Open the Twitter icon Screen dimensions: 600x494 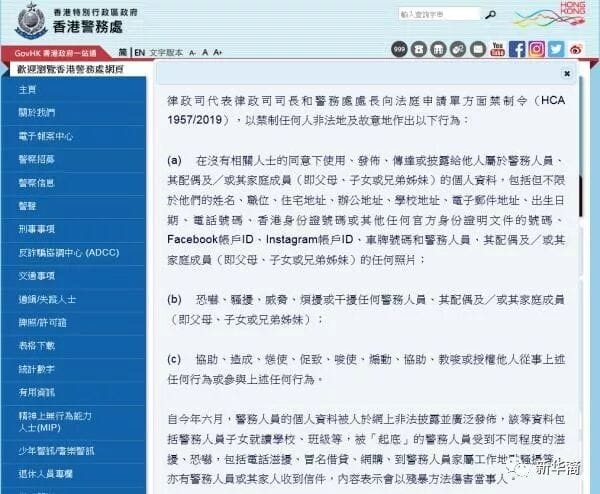(x=556, y=49)
